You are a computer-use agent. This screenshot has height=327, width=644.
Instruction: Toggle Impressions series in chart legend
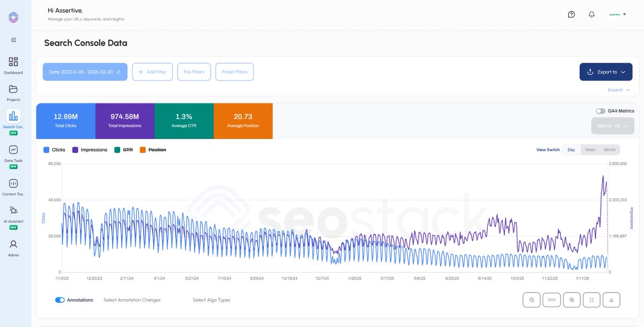(x=90, y=150)
